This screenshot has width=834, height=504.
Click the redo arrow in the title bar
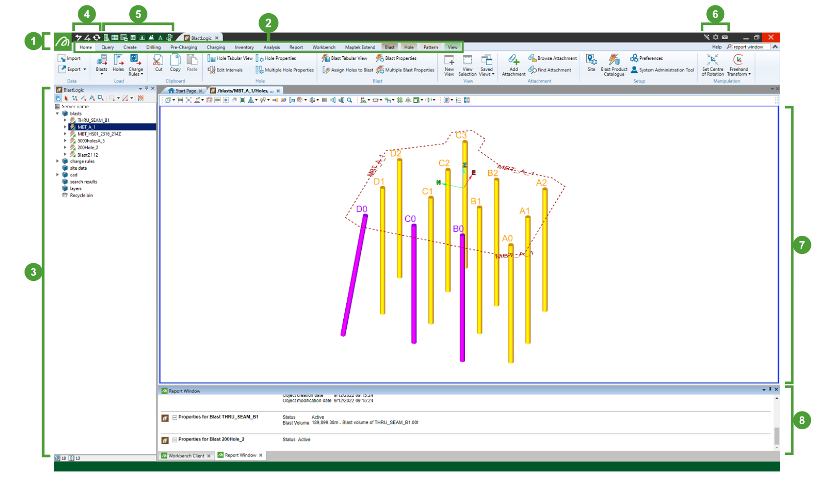pos(87,38)
